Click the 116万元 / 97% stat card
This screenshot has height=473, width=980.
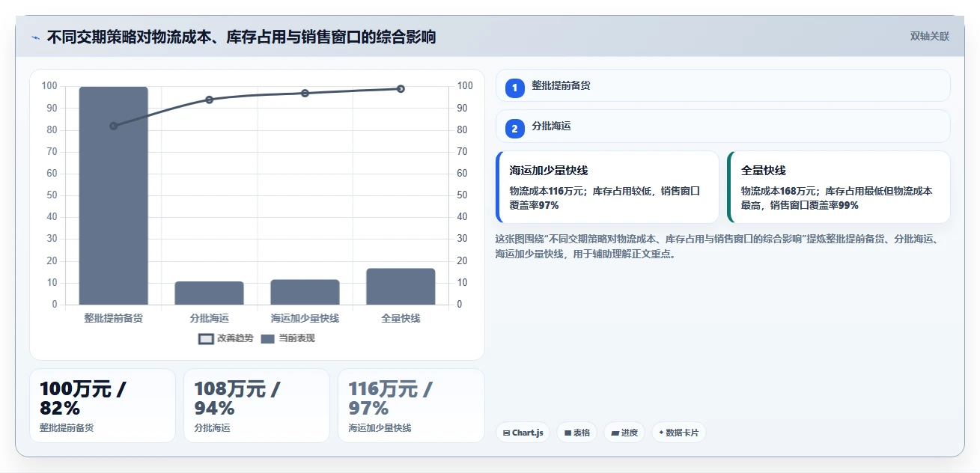(411, 406)
